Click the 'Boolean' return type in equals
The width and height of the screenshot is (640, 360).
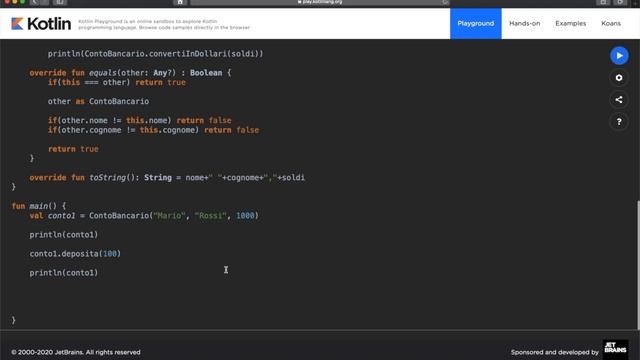(206, 73)
